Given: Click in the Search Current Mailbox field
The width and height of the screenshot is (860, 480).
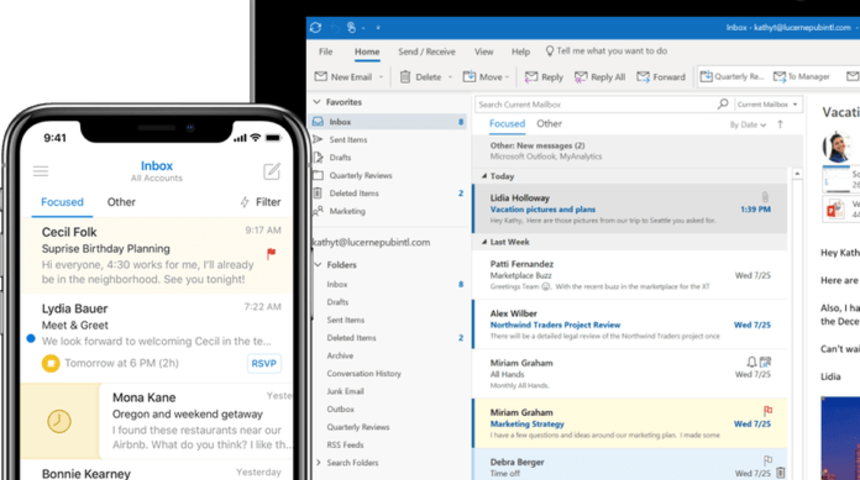Looking at the screenshot, I should coord(596,104).
